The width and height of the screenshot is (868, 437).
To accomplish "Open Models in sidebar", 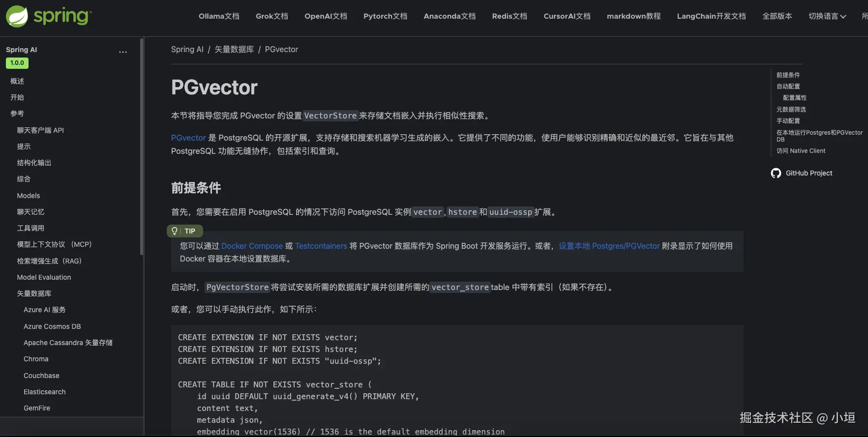I will tap(29, 196).
